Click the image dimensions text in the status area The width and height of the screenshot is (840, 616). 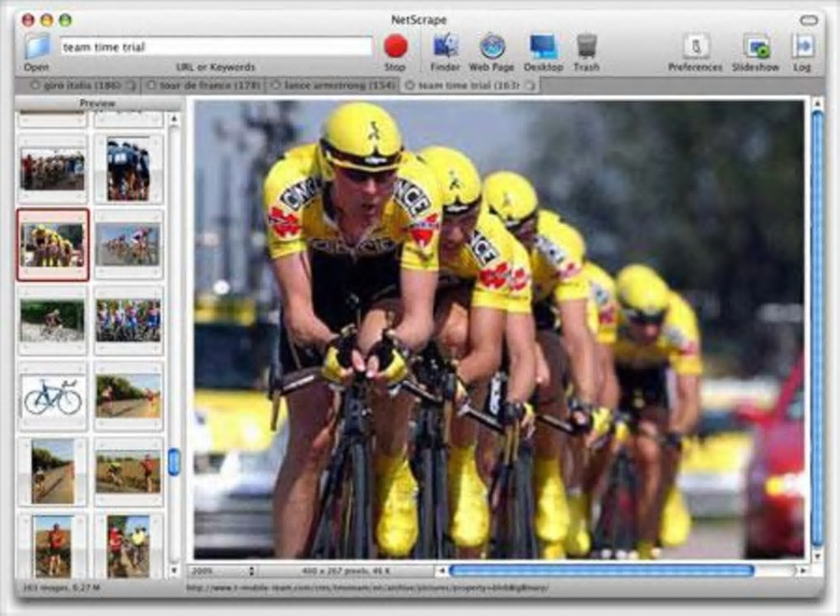coord(346,571)
